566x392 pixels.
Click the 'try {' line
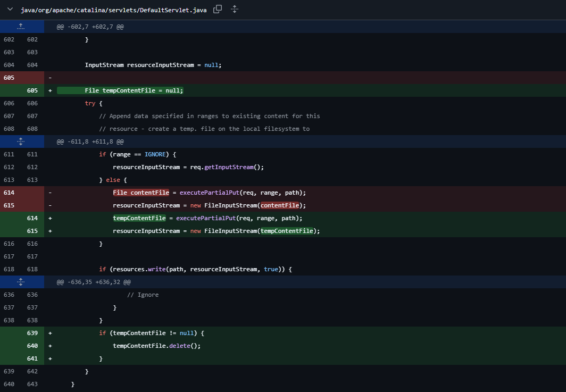pos(94,103)
